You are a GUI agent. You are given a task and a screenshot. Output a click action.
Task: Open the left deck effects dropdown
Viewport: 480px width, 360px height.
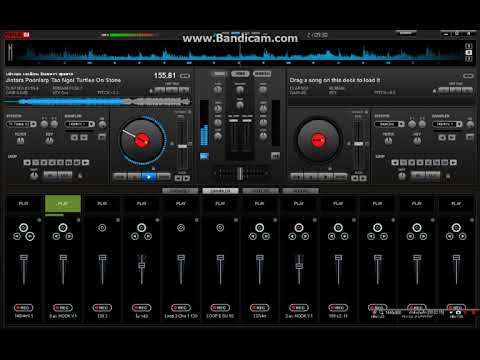coord(21,124)
